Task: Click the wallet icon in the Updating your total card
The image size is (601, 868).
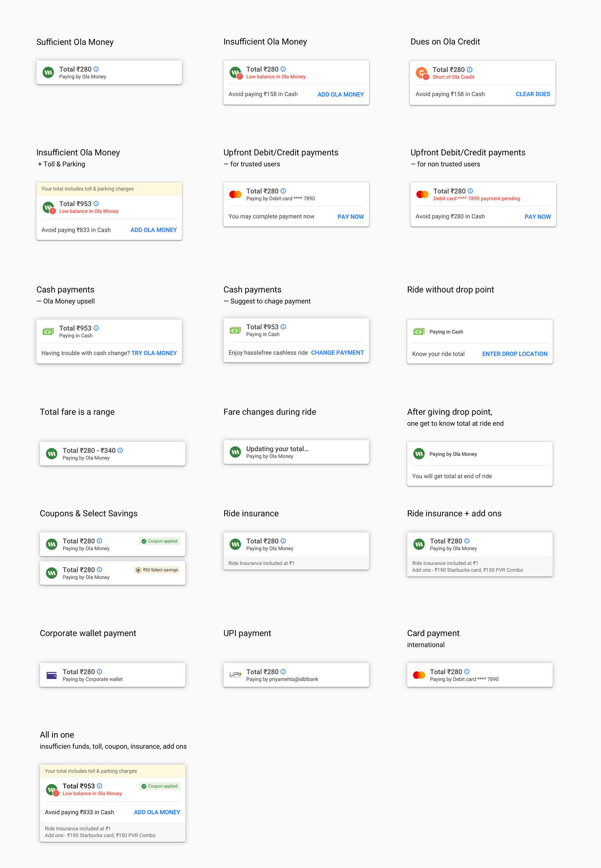Action: tap(235, 452)
